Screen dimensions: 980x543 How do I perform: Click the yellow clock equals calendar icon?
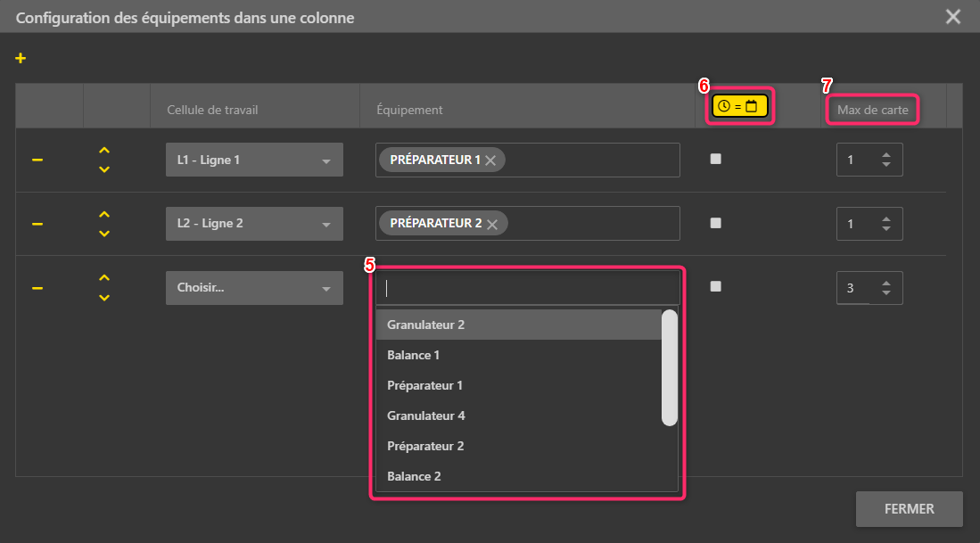point(738,107)
